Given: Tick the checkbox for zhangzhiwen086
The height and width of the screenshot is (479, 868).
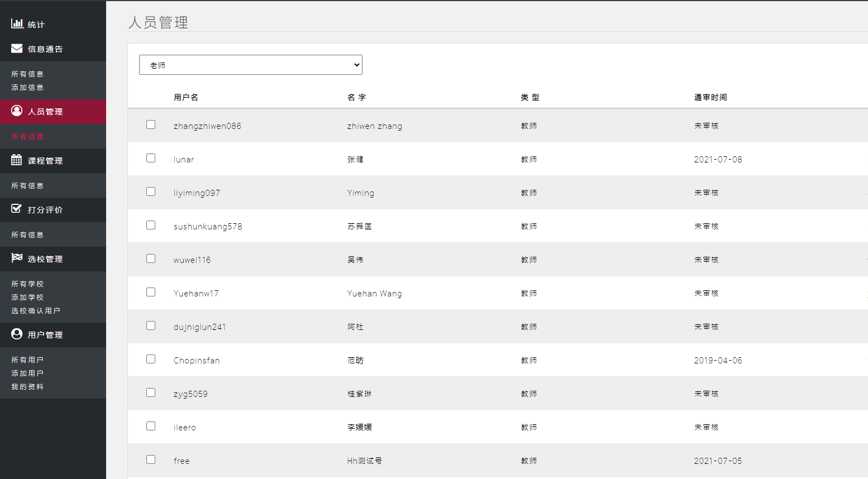Looking at the screenshot, I should pos(151,124).
